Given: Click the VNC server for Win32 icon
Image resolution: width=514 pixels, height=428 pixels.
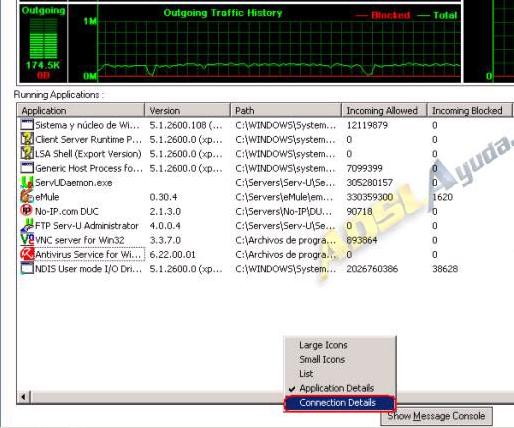Looking at the screenshot, I should (27, 240).
